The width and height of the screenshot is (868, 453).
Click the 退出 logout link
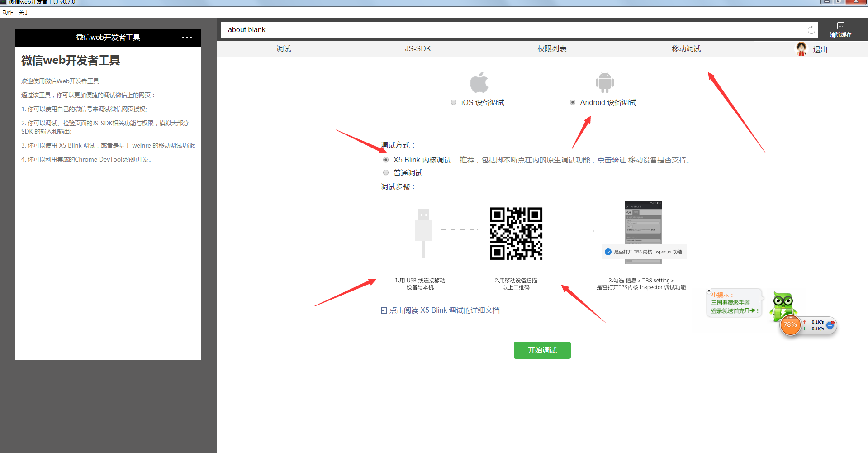[820, 50]
